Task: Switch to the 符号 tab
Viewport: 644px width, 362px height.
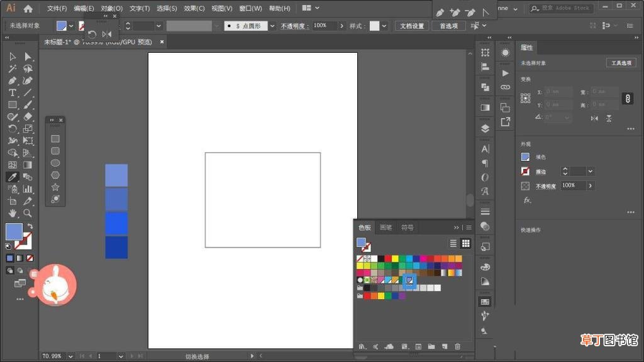Action: [407, 228]
